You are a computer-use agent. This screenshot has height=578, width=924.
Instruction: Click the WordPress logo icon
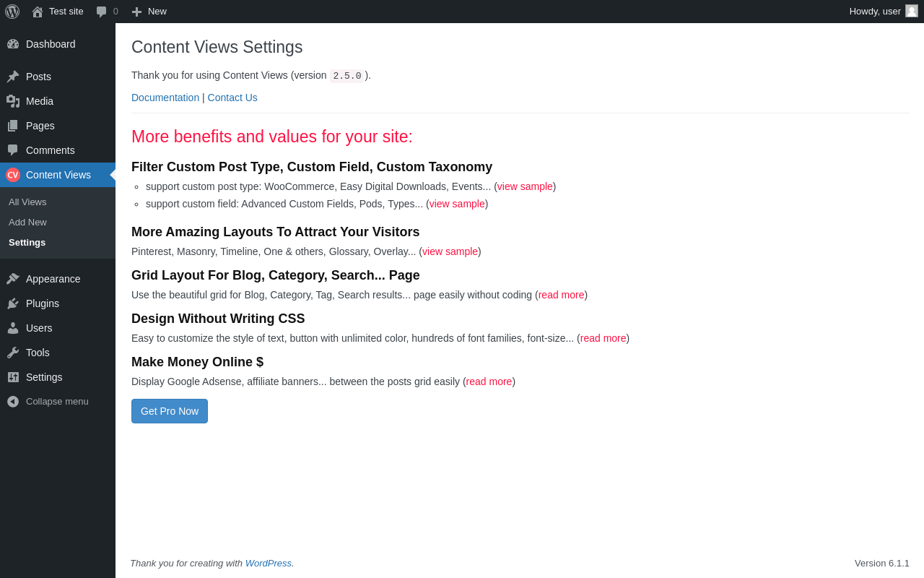pyautogui.click(x=12, y=12)
